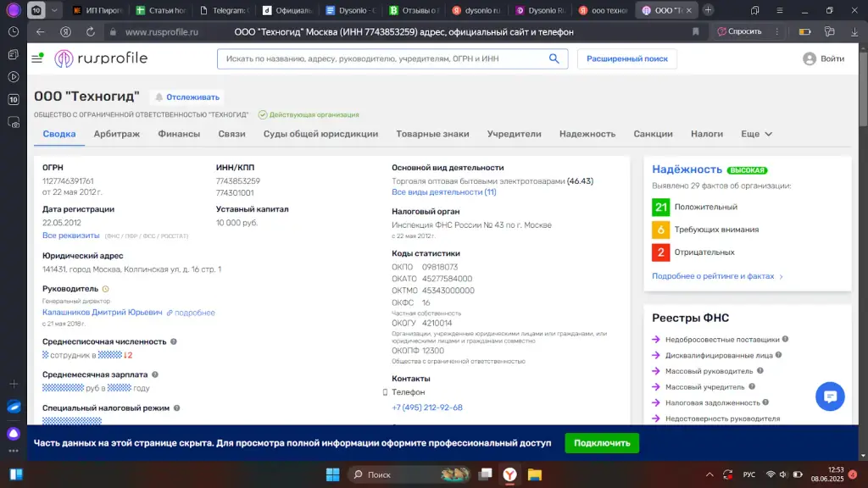Show info for Среднемесячная зарплата
Viewport: 868px width, 488px height.
[x=155, y=374]
